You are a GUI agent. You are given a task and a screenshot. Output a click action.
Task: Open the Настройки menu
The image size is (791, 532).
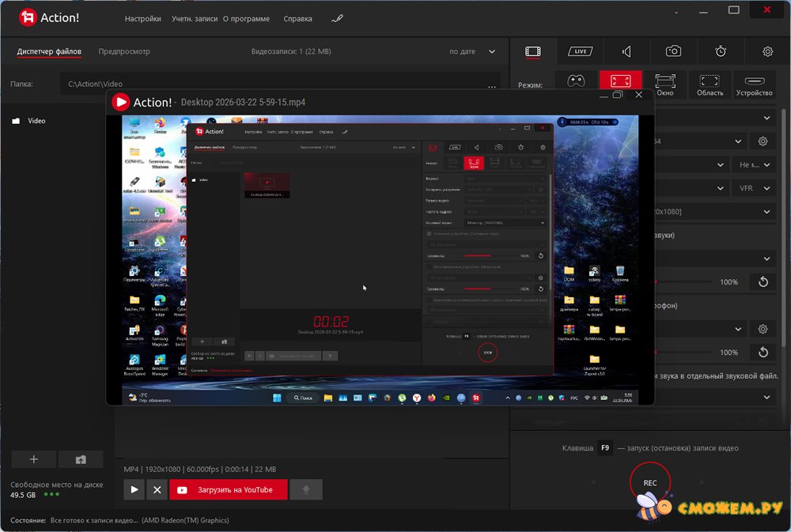click(x=143, y=19)
